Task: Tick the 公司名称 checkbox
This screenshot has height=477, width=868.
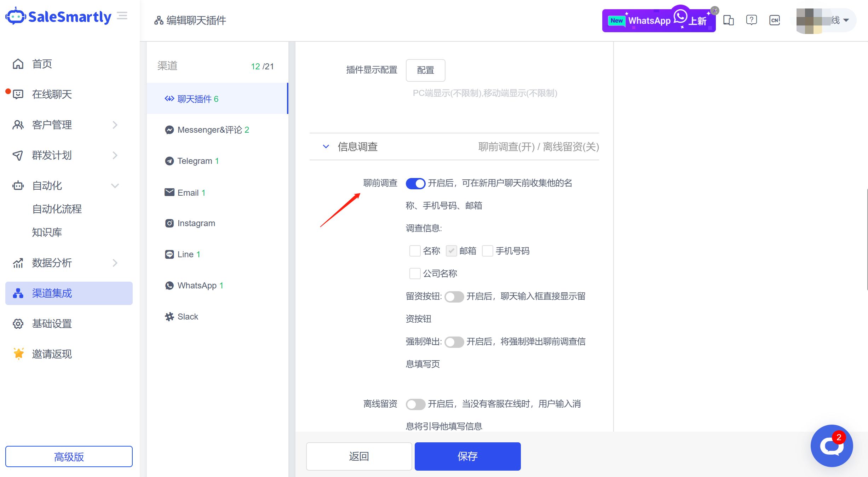Action: (x=415, y=274)
